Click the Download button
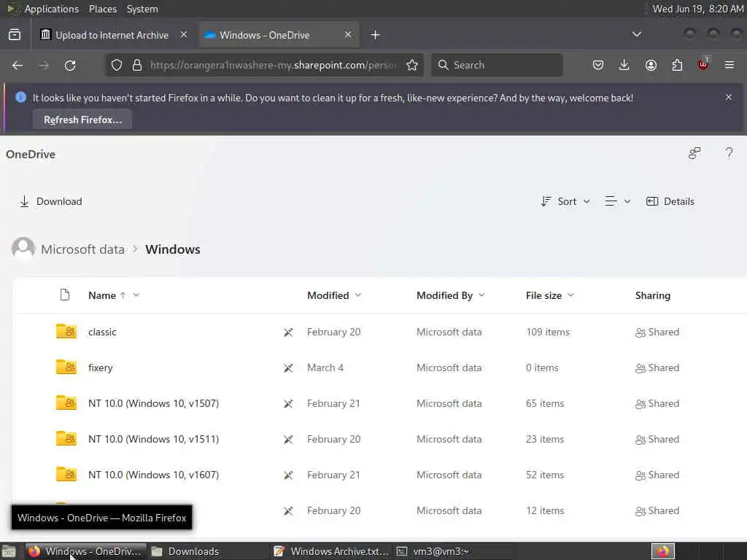The height and width of the screenshot is (560, 747). [50, 201]
